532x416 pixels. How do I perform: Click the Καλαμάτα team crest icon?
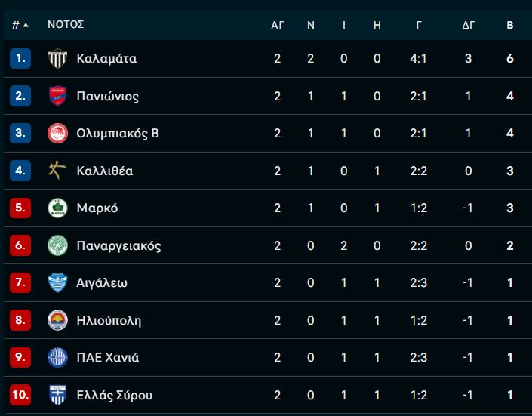click(x=57, y=58)
